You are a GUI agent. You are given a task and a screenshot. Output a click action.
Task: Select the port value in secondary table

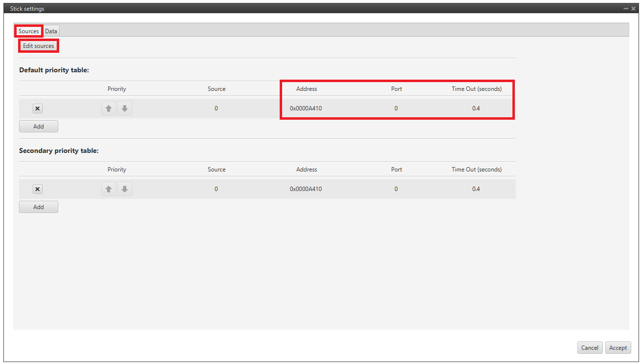coord(396,189)
